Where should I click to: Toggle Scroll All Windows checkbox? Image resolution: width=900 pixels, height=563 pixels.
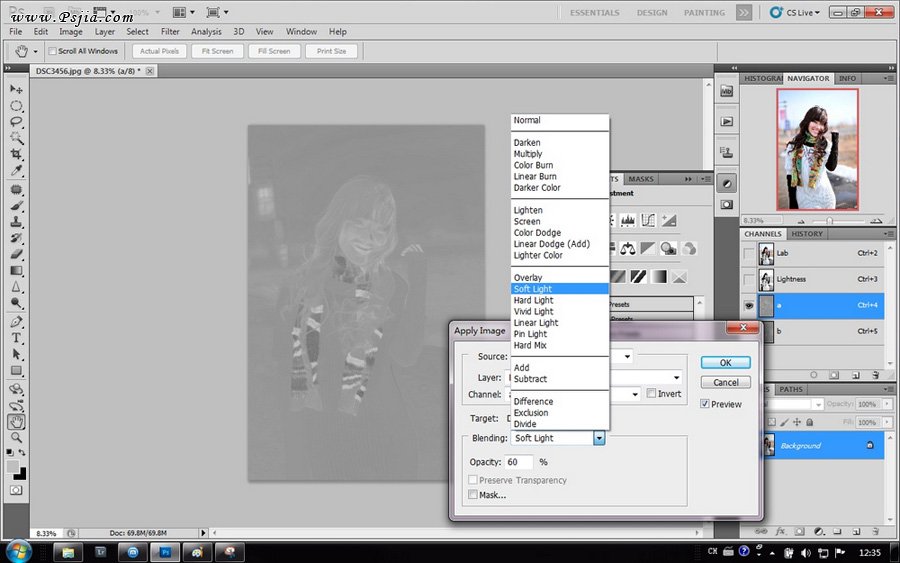52,51
